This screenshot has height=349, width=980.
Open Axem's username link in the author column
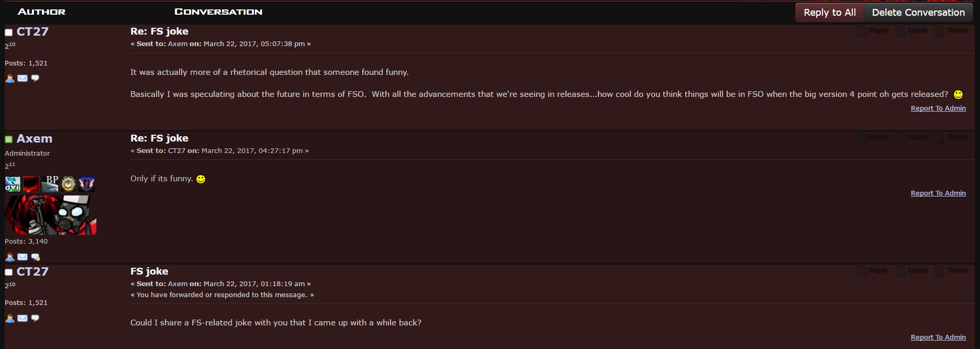click(34, 138)
